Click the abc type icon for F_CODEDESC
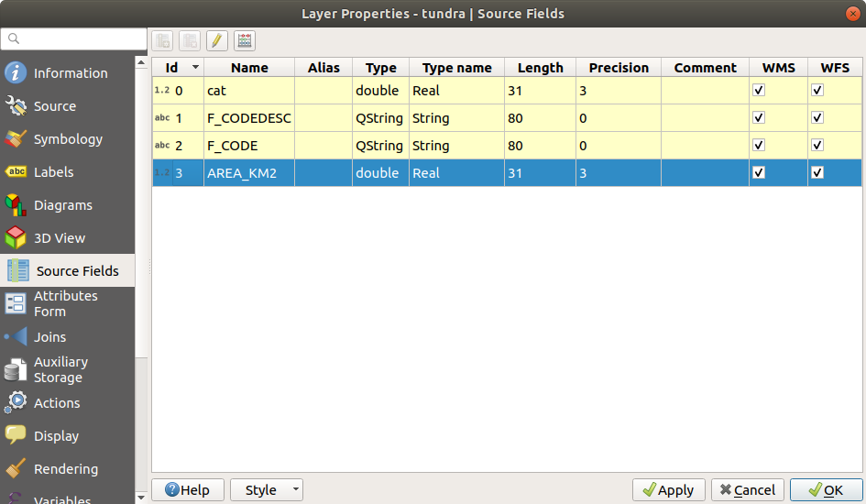The height and width of the screenshot is (504, 866). tap(162, 117)
